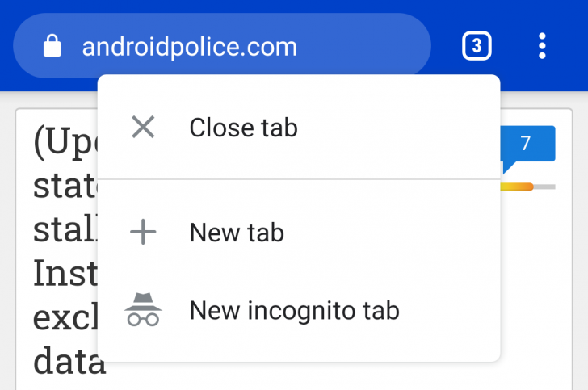Click the blue toolbar left of the tab counter
The image size is (588, 390).
[444, 46]
